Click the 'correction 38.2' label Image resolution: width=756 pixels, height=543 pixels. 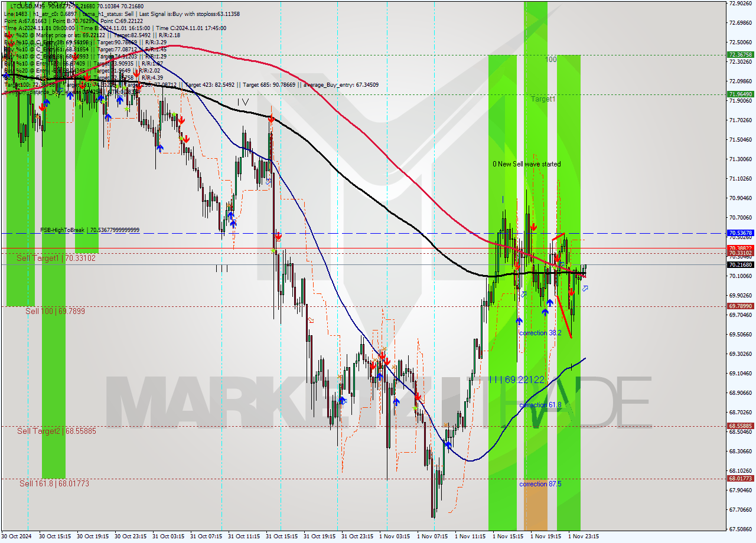pyautogui.click(x=540, y=333)
